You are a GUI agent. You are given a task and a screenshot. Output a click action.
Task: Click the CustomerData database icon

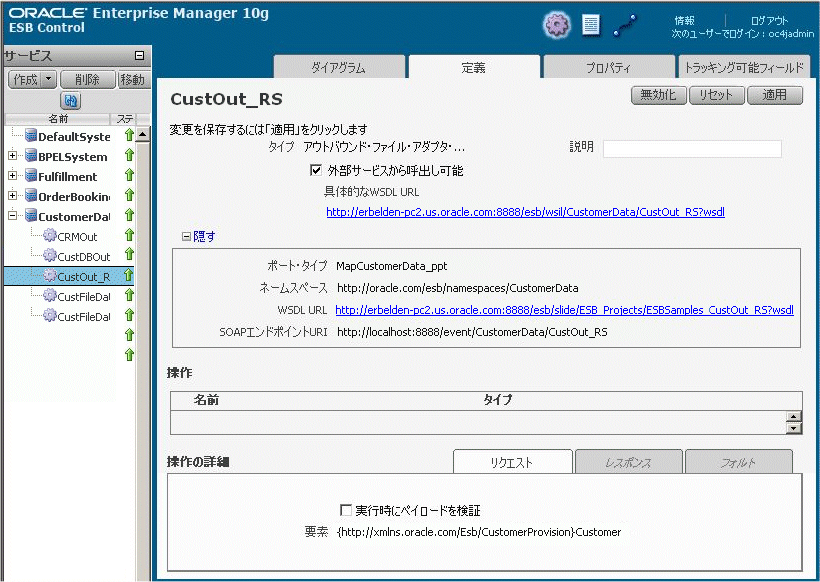[x=31, y=215]
